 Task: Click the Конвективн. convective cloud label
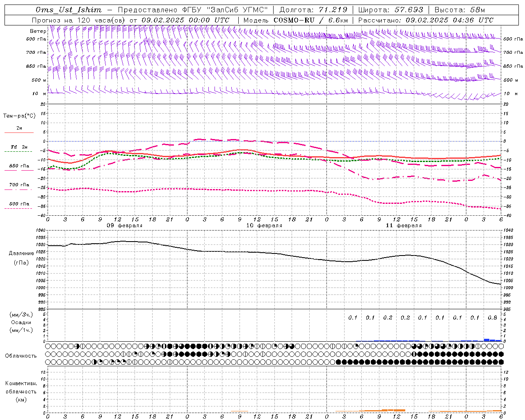tap(21, 383)
